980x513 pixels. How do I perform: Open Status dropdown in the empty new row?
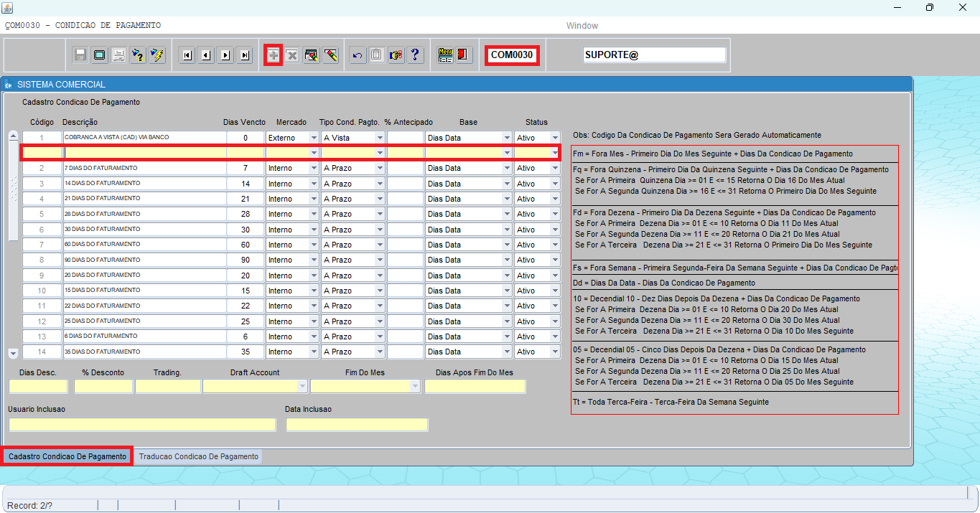tap(555, 153)
